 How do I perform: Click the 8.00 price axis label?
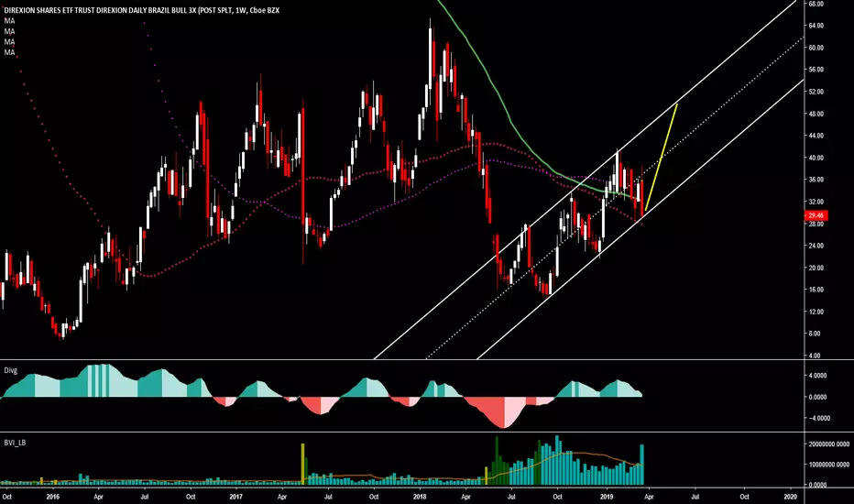[815, 334]
